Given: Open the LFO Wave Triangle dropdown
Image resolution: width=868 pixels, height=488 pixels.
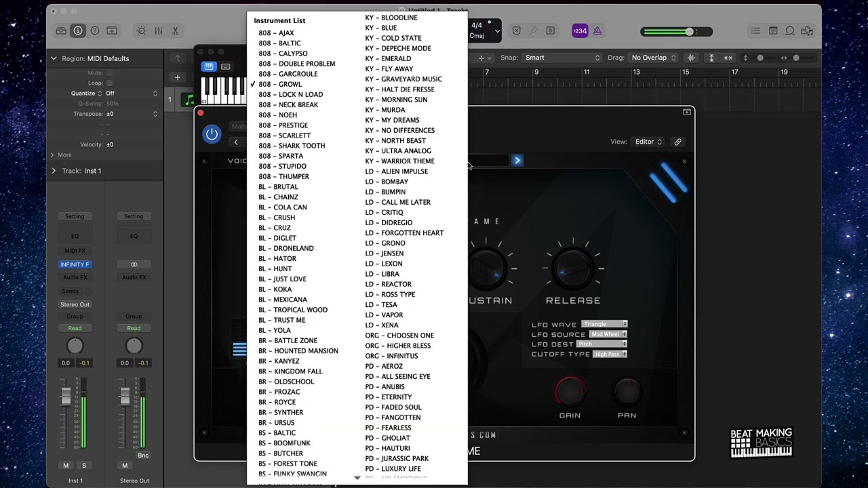Looking at the screenshot, I should point(604,324).
